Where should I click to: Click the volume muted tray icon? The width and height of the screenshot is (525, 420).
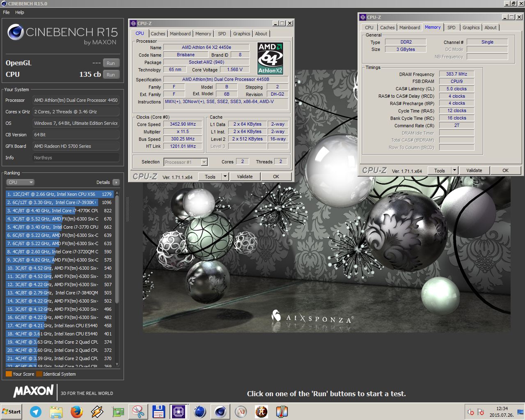click(x=471, y=412)
